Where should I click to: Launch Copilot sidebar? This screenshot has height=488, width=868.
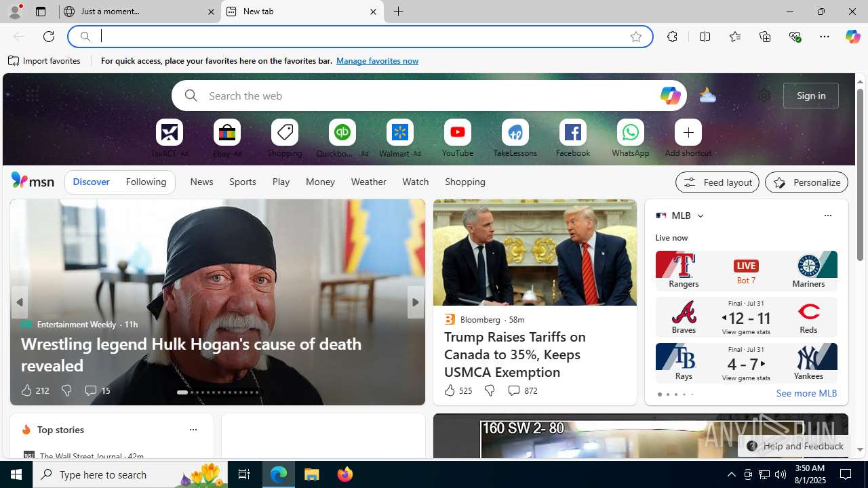(x=852, y=37)
